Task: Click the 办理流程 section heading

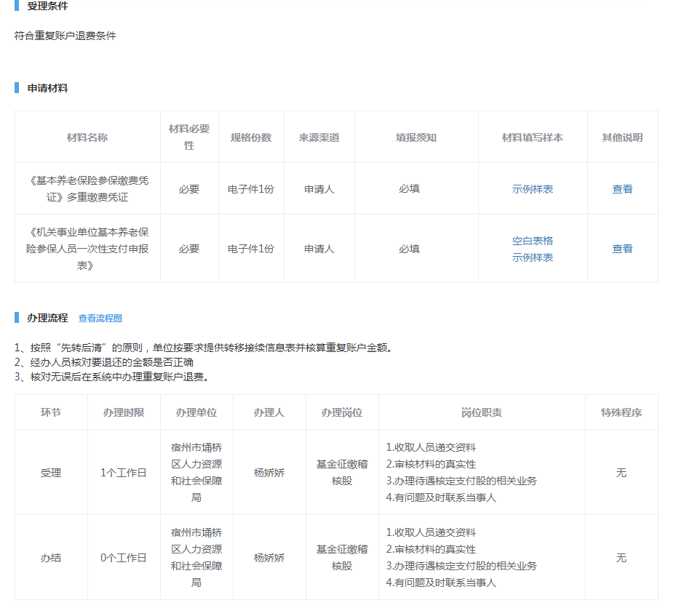Action: click(48, 318)
